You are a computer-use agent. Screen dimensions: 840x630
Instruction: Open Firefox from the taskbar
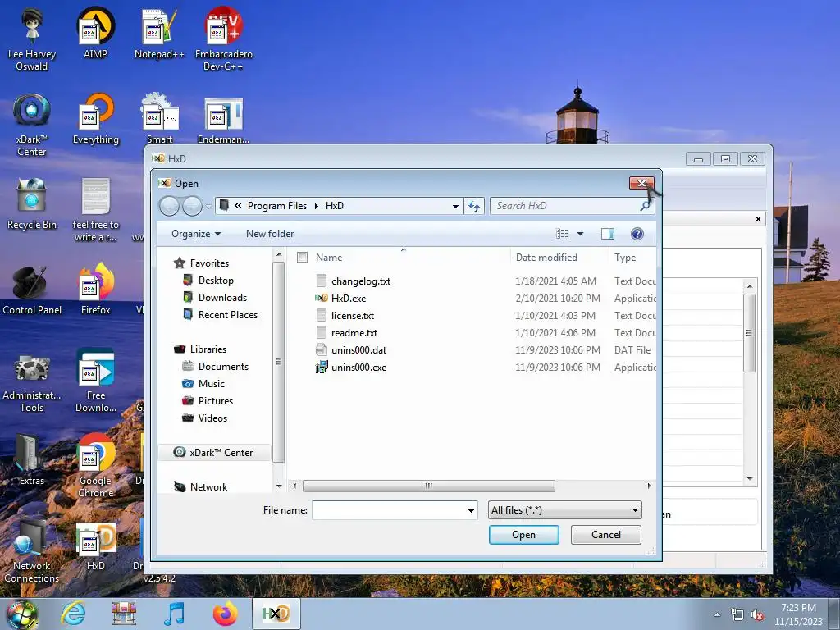click(226, 614)
